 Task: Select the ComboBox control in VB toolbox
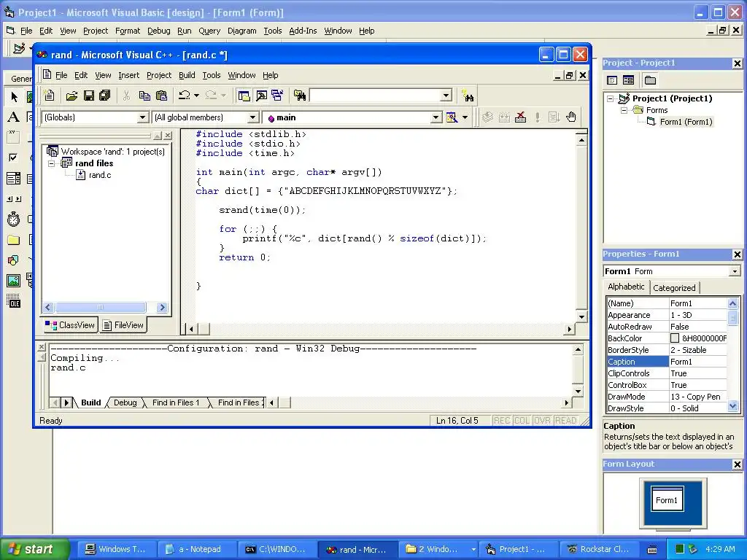[13, 179]
